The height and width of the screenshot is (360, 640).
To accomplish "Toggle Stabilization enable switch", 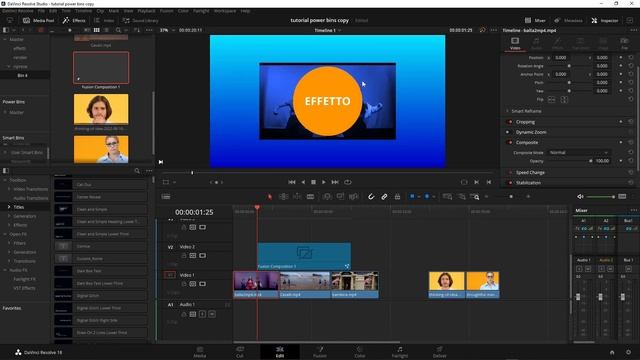I will click(510, 183).
